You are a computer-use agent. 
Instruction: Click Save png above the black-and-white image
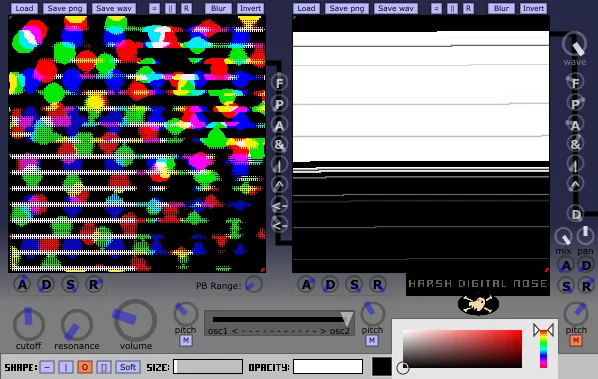click(347, 8)
